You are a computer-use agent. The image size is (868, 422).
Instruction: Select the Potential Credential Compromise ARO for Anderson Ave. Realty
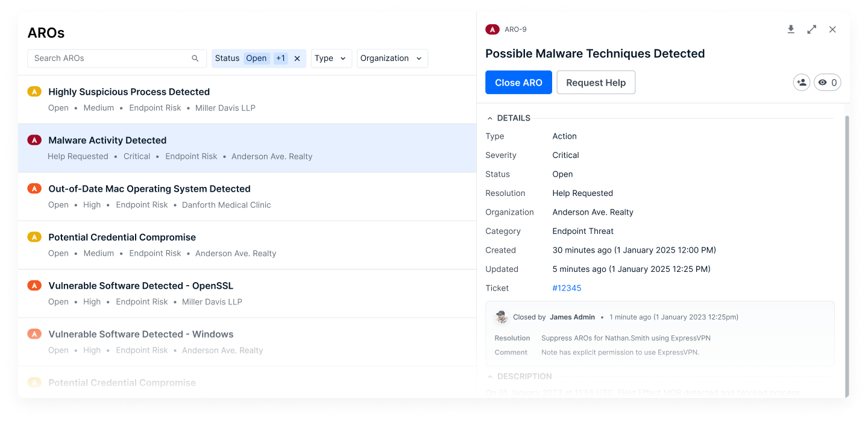(x=247, y=245)
